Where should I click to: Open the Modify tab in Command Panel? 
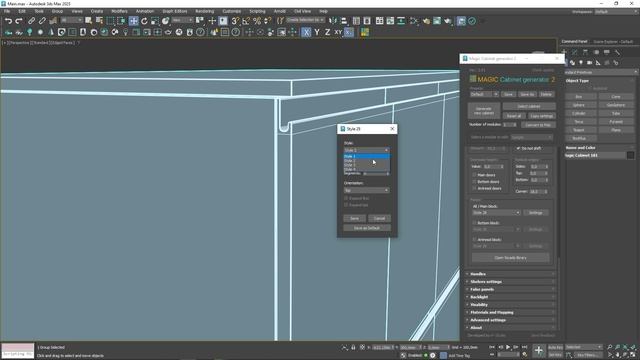pos(574,52)
